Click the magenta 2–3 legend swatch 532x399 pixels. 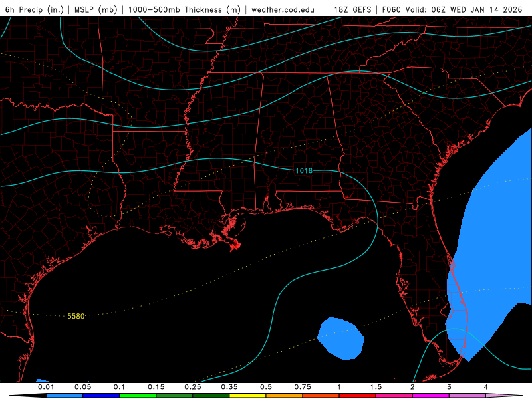431,396
